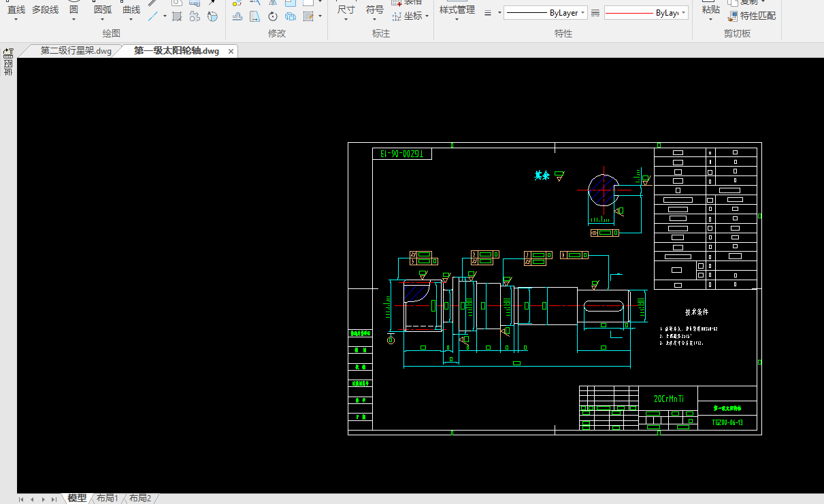The height and width of the screenshot is (504, 824).
Task: Click the 特性匹配 match properties icon
Action: click(733, 16)
